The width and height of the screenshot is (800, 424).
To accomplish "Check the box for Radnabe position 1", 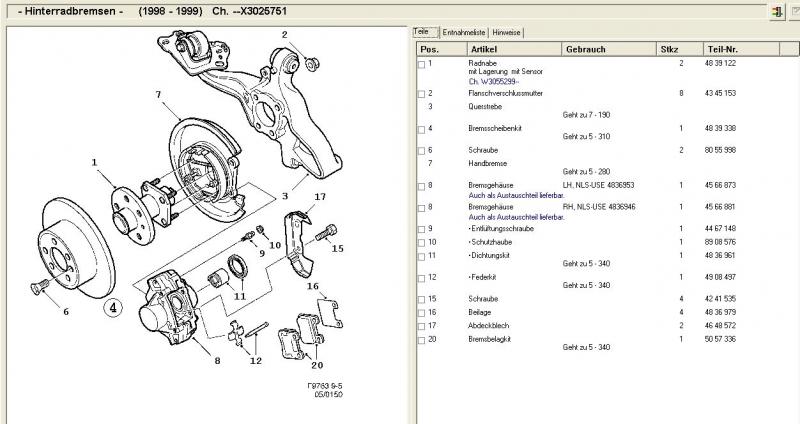I will pos(421,64).
